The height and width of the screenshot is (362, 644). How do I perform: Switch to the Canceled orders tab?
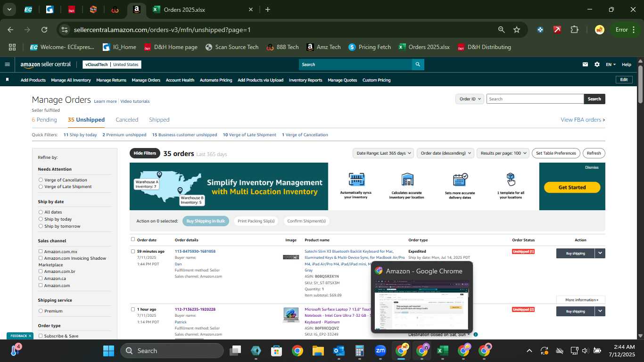point(127,120)
